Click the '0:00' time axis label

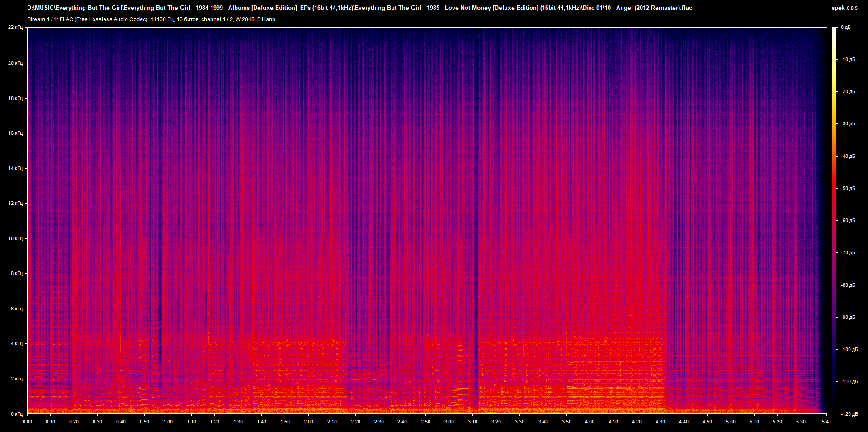pyautogui.click(x=27, y=422)
